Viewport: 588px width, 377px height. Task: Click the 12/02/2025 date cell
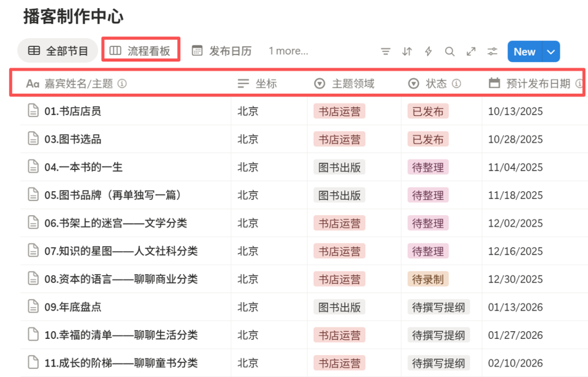(x=515, y=223)
